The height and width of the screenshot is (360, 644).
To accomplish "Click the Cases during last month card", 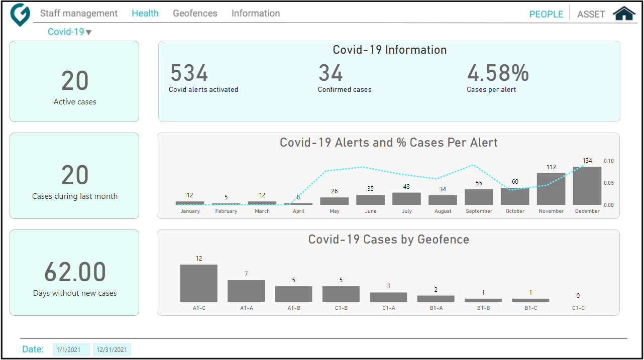I will 74,176.
